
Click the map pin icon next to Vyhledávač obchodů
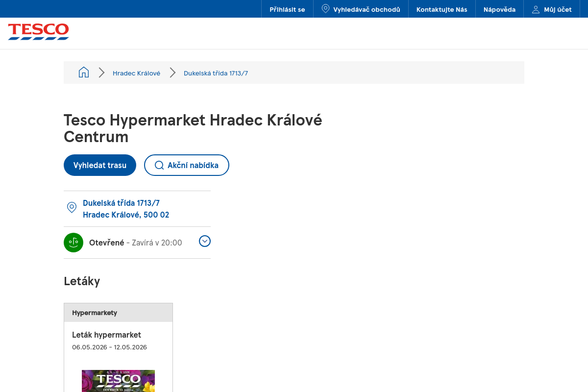coord(325,9)
